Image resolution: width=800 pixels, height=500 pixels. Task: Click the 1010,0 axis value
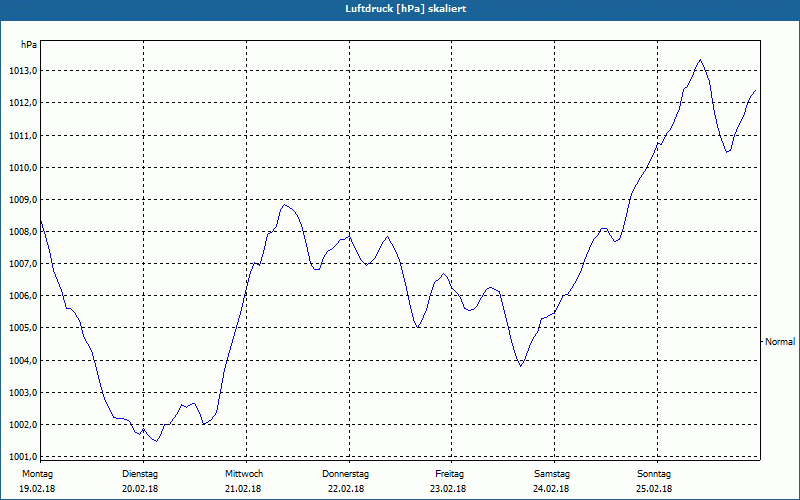pos(23,168)
